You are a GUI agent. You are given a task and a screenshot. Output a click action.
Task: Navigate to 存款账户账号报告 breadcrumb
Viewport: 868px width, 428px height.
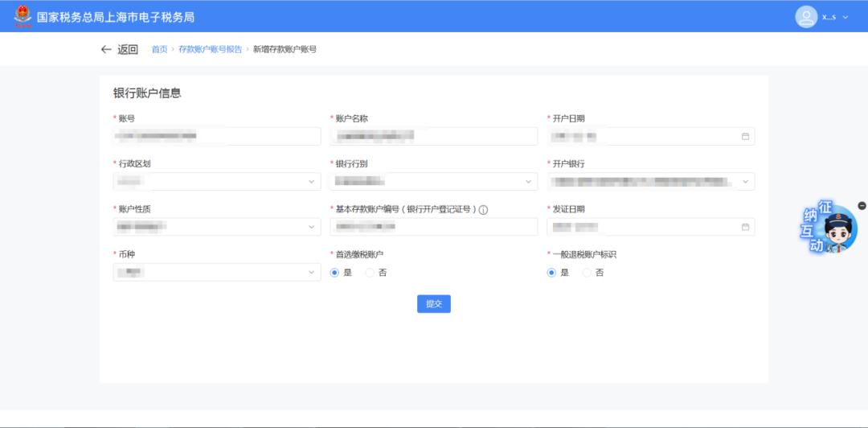[x=210, y=49]
